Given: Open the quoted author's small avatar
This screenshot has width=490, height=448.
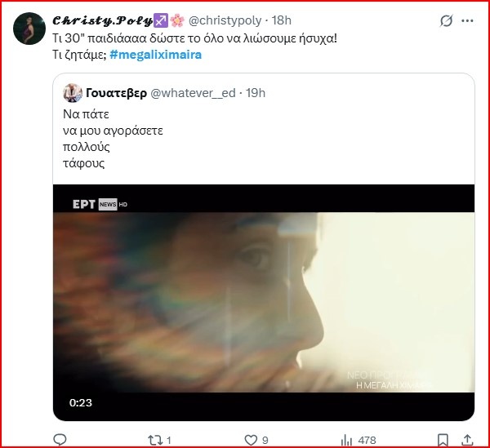Looking at the screenshot, I should coord(72,92).
